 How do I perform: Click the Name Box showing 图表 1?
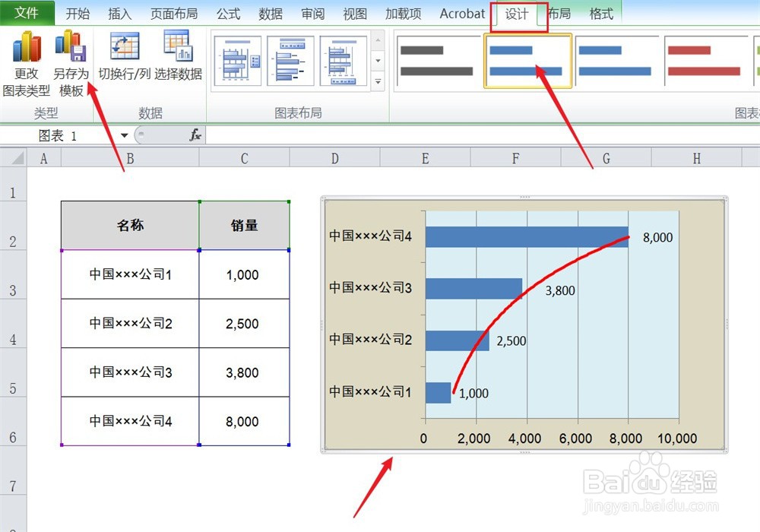(x=59, y=135)
